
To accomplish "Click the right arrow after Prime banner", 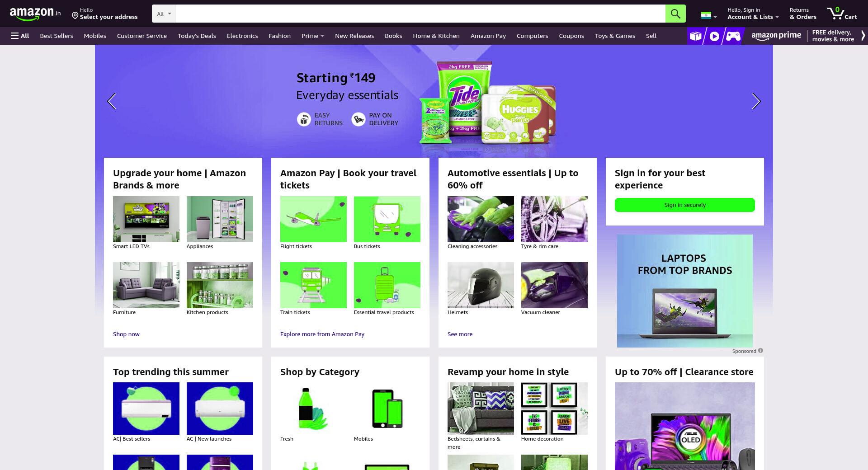I will (863, 36).
